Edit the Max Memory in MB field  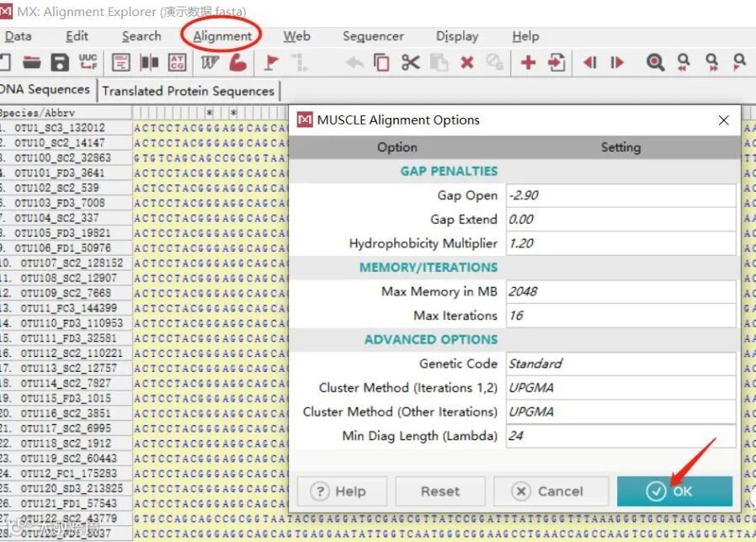[x=621, y=292]
